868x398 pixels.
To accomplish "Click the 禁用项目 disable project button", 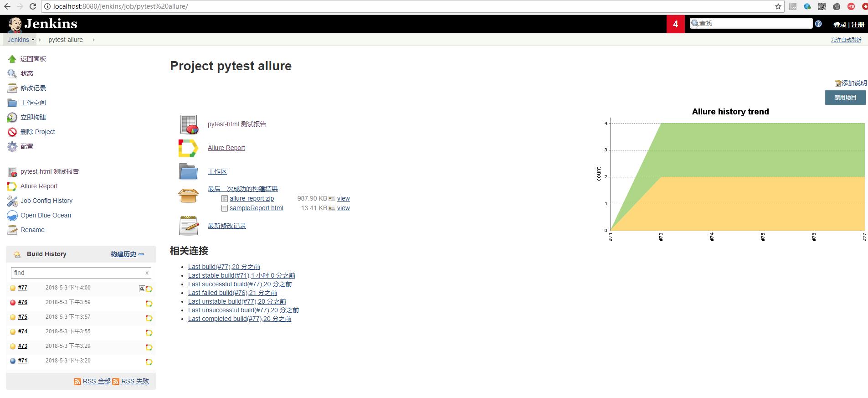I will coord(845,98).
